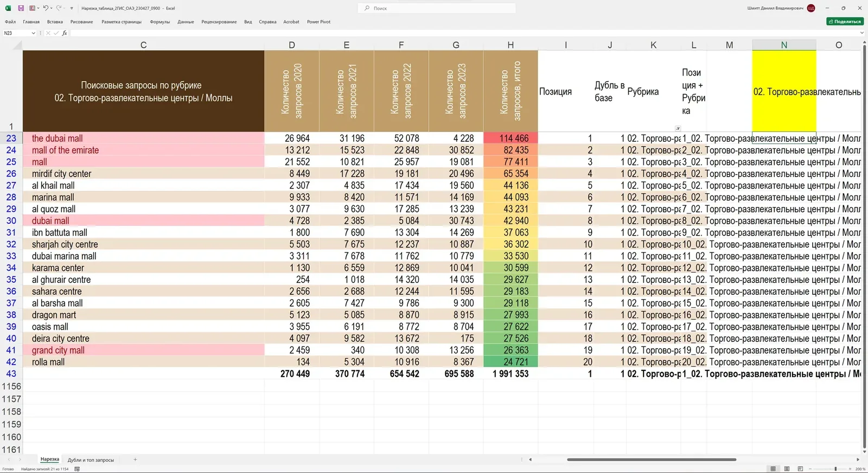
Task: Redo the last undone action
Action: [x=59, y=8]
